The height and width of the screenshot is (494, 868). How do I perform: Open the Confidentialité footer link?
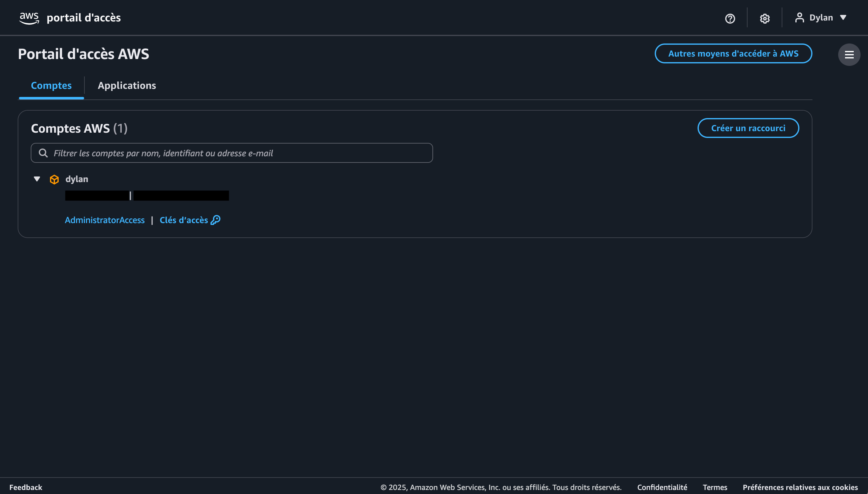[662, 487]
